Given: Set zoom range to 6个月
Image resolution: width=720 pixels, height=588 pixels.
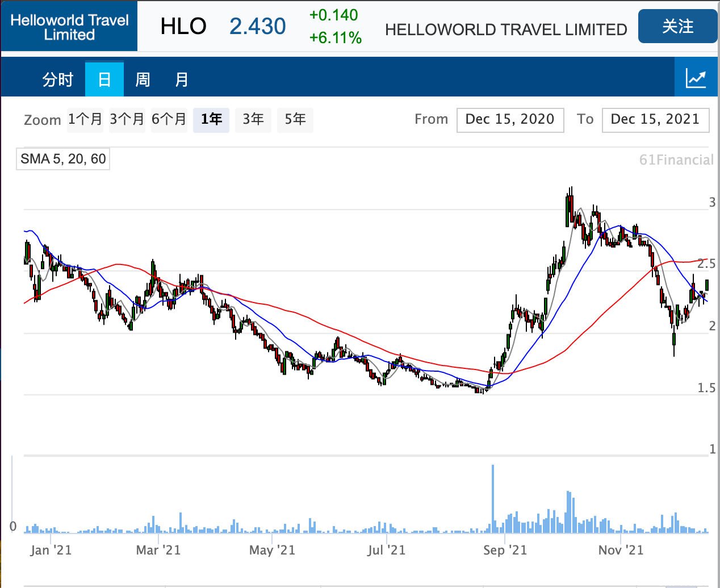Looking at the screenshot, I should [x=169, y=120].
